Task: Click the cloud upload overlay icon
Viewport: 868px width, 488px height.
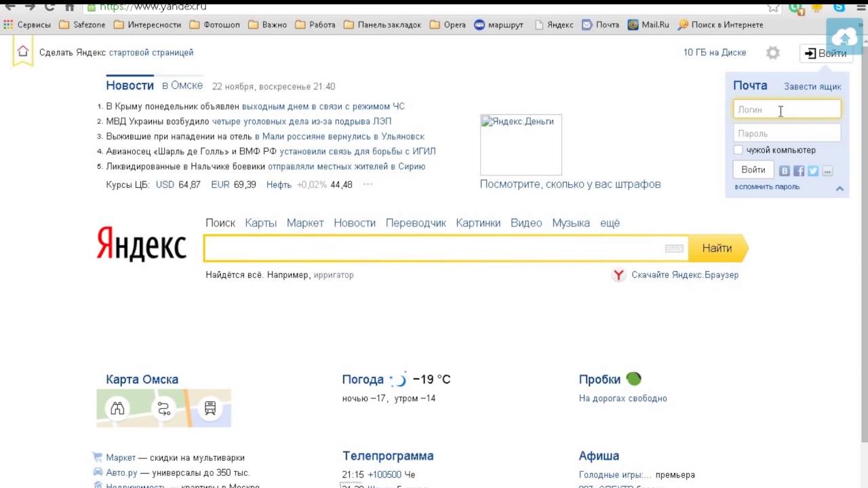Action: (x=844, y=36)
